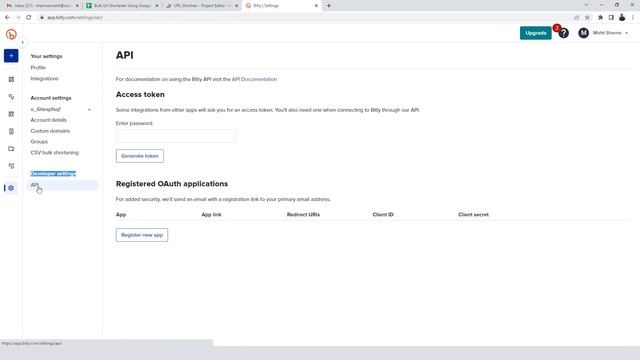Click the Registered OAuth applications heading
The width and height of the screenshot is (640, 360).
[x=172, y=184]
